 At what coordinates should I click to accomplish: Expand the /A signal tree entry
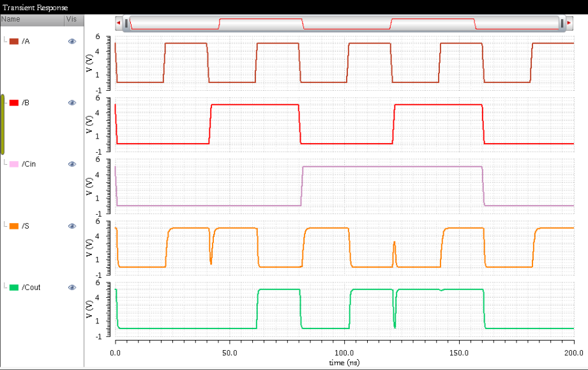4,40
